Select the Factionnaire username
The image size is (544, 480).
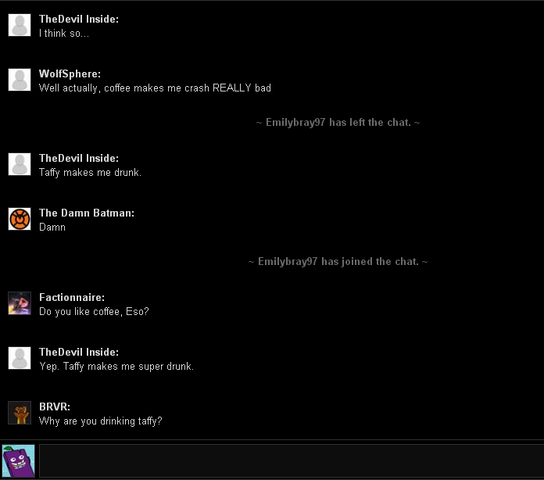click(72, 297)
